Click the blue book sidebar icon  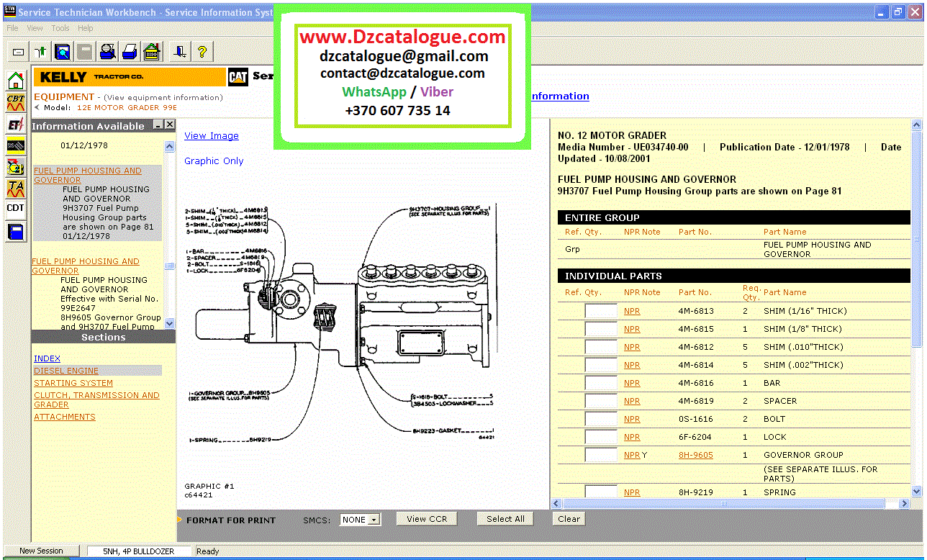click(16, 232)
